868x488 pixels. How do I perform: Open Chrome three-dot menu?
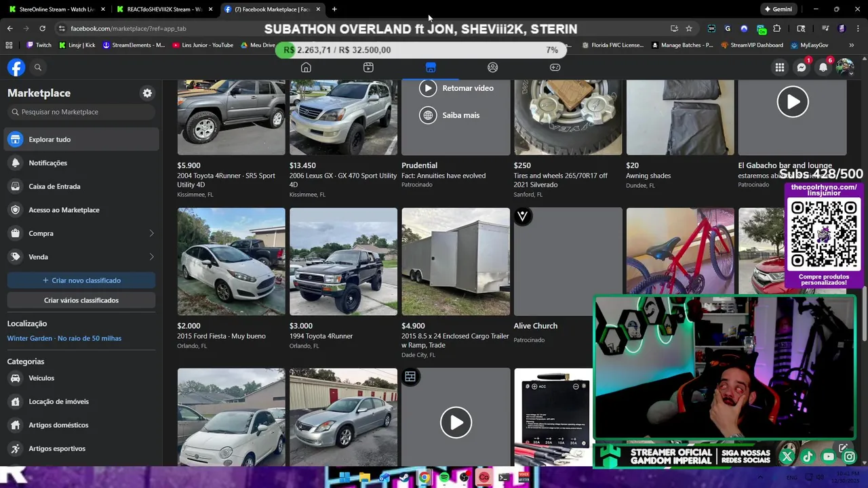857,28
